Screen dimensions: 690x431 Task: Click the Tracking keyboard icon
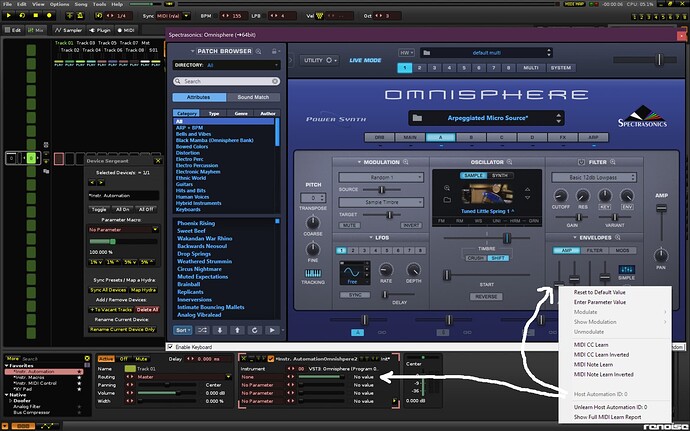(313, 273)
